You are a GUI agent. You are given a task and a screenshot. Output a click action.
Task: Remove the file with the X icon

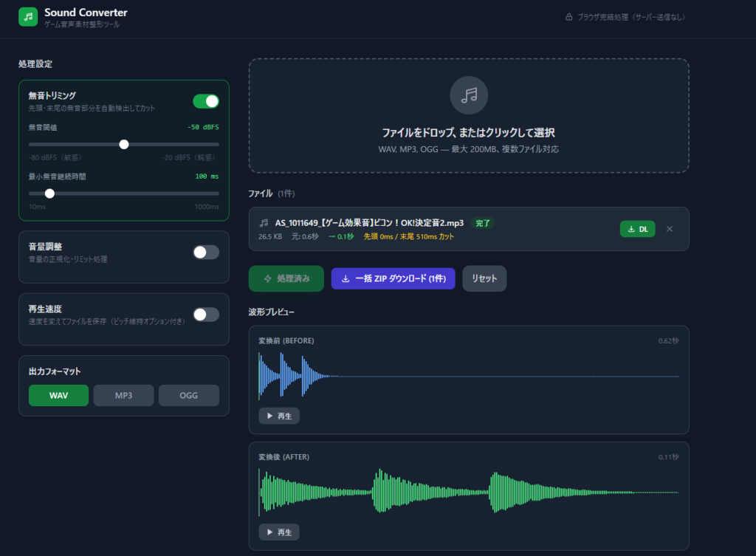(x=670, y=229)
